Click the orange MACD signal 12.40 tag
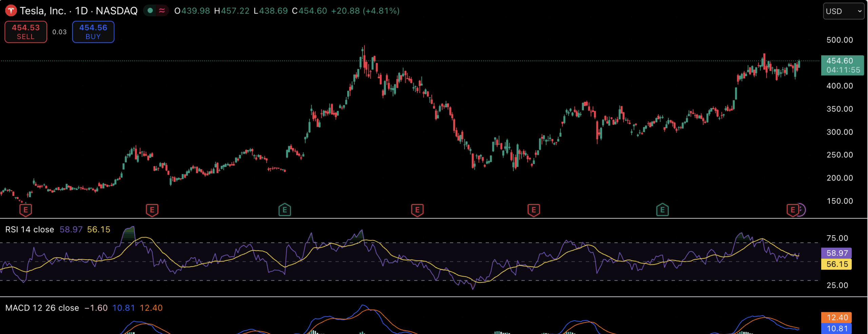Image resolution: width=868 pixels, height=334 pixels. 836,317
